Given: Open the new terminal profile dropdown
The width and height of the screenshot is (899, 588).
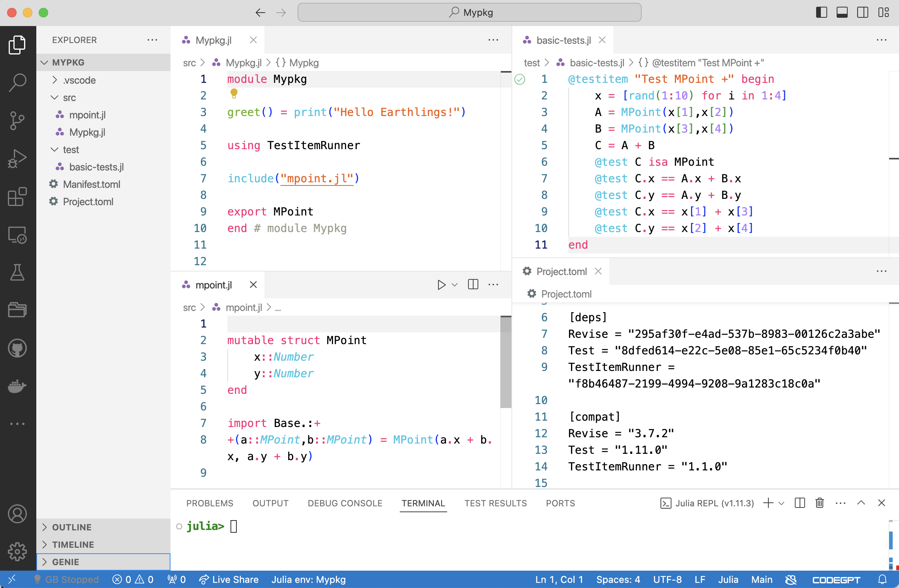Looking at the screenshot, I should [781, 503].
